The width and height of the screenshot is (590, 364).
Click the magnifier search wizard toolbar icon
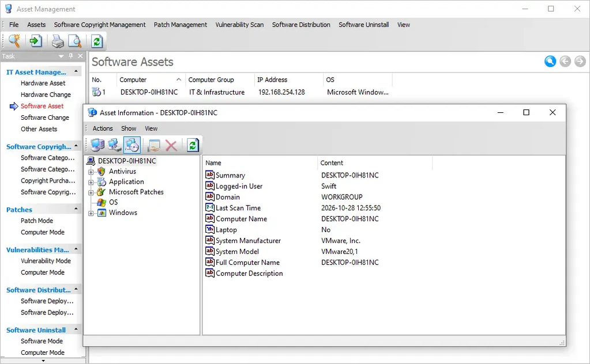14,41
